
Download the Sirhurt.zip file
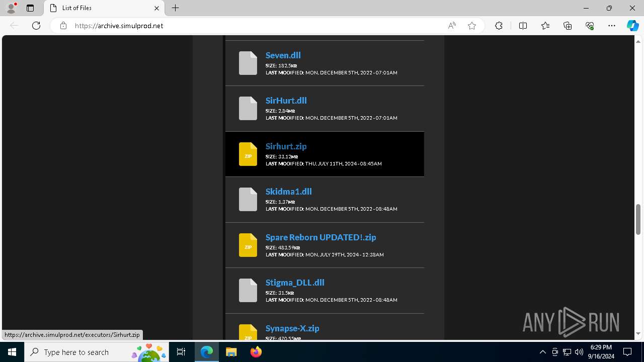coord(286,146)
